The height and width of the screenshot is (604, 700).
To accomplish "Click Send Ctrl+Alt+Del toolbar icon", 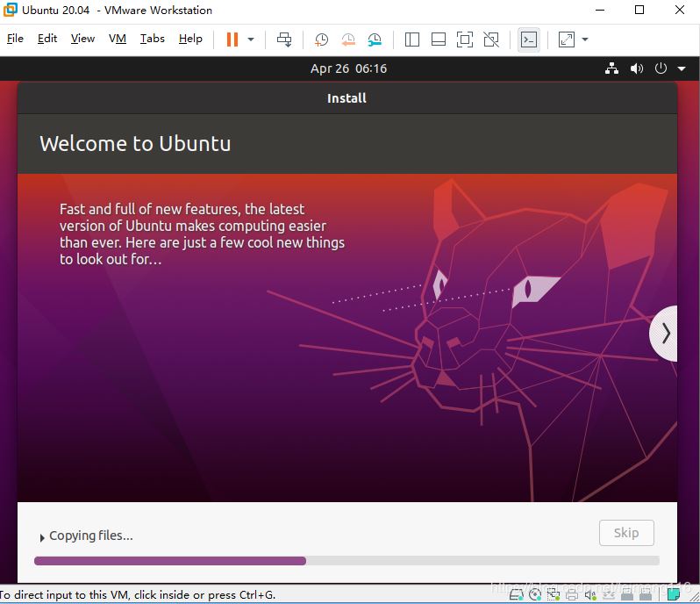I will pos(284,40).
